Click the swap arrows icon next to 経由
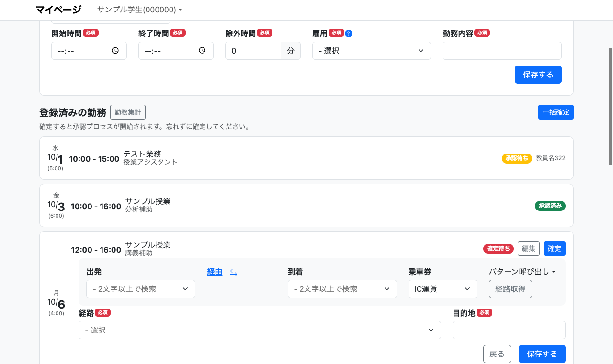613x364 pixels. (x=234, y=273)
